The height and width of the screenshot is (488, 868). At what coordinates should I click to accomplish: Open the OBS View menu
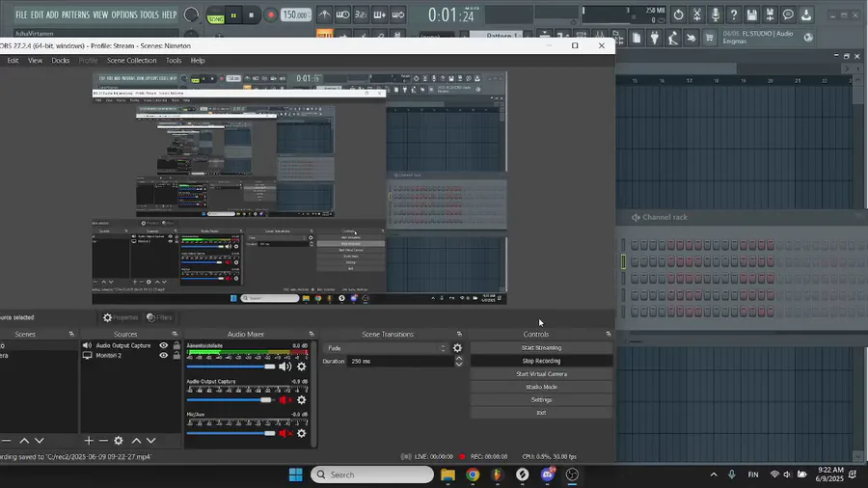35,61
